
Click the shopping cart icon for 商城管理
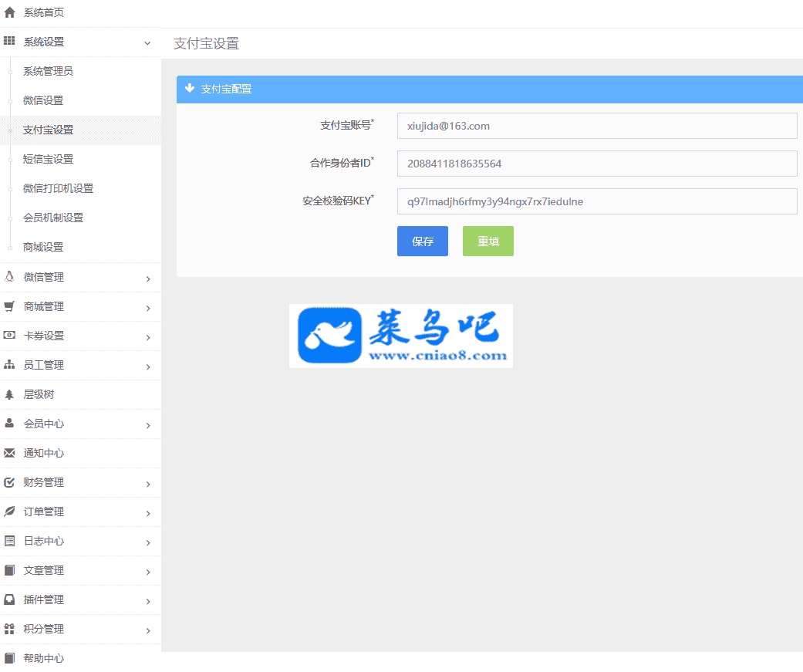tap(9, 306)
